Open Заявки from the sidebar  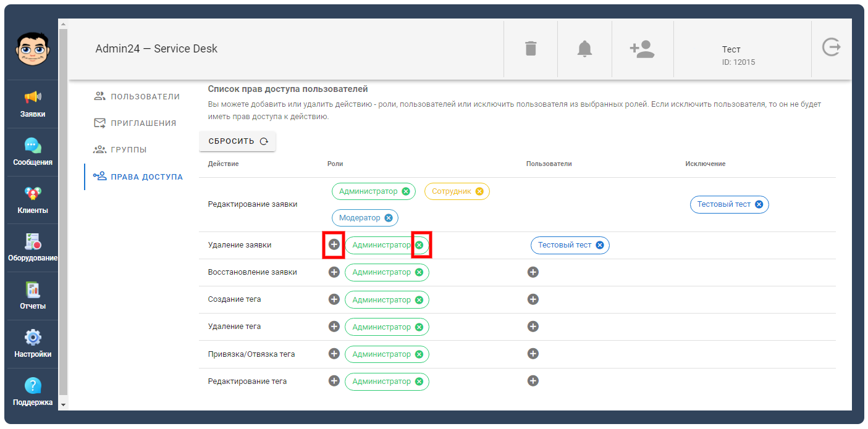32,104
